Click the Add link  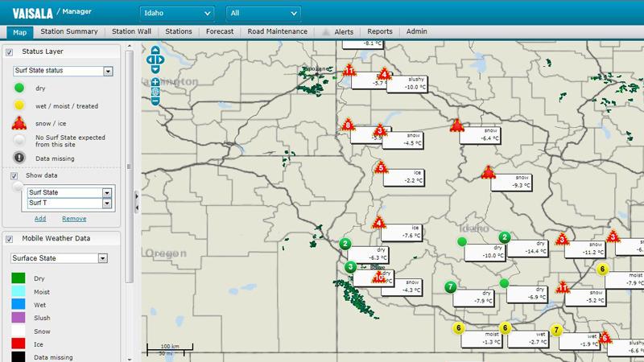tap(39, 219)
